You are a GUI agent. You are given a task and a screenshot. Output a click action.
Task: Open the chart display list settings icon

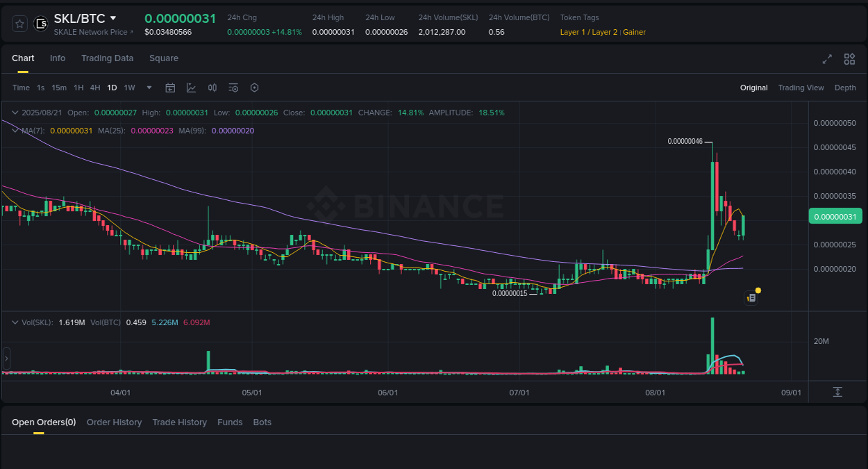pyautogui.click(x=233, y=88)
